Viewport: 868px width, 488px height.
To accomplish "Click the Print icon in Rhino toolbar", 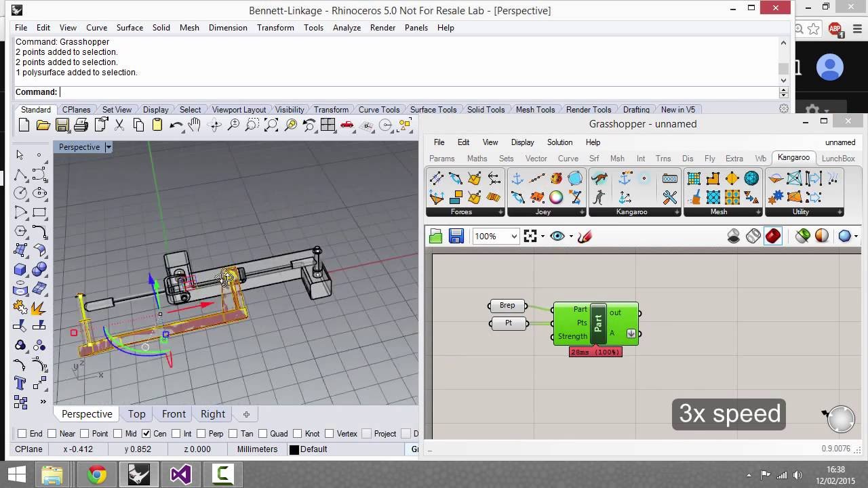I will (x=81, y=125).
